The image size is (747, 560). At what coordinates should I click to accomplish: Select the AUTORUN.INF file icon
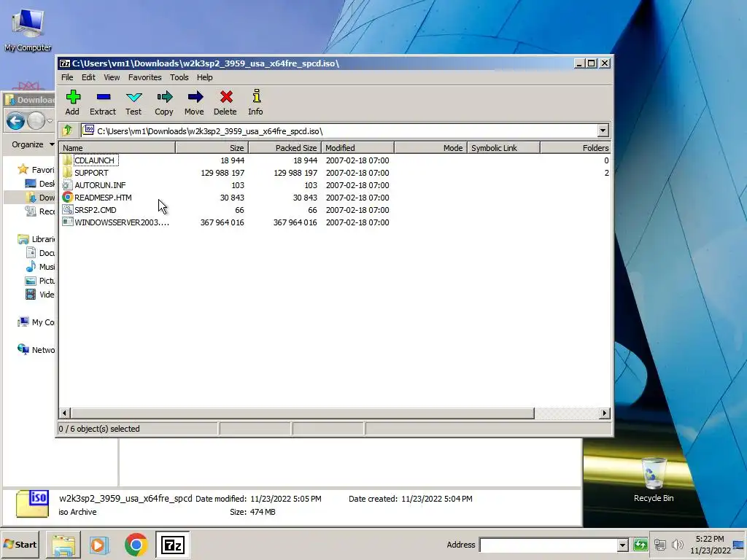67,184
